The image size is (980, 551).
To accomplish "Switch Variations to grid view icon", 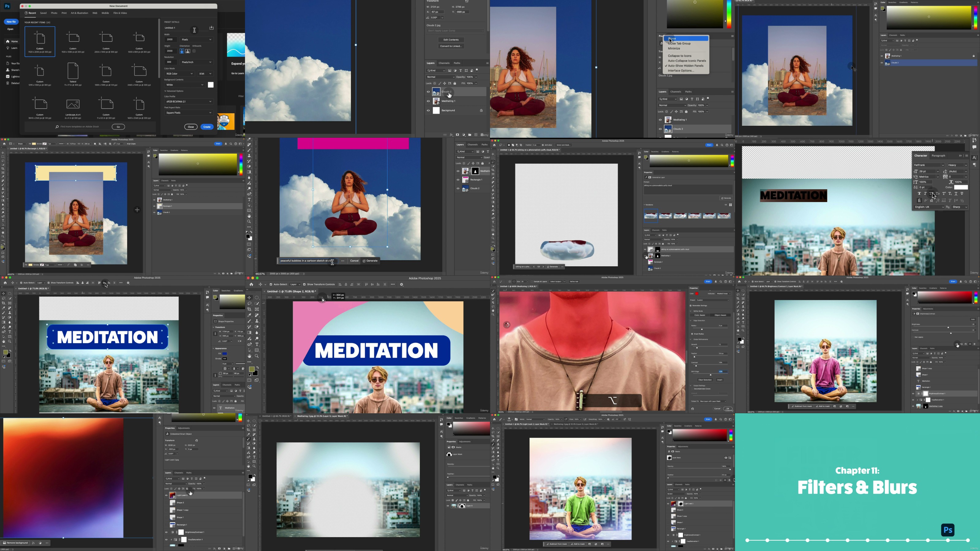I will click(x=730, y=205).
